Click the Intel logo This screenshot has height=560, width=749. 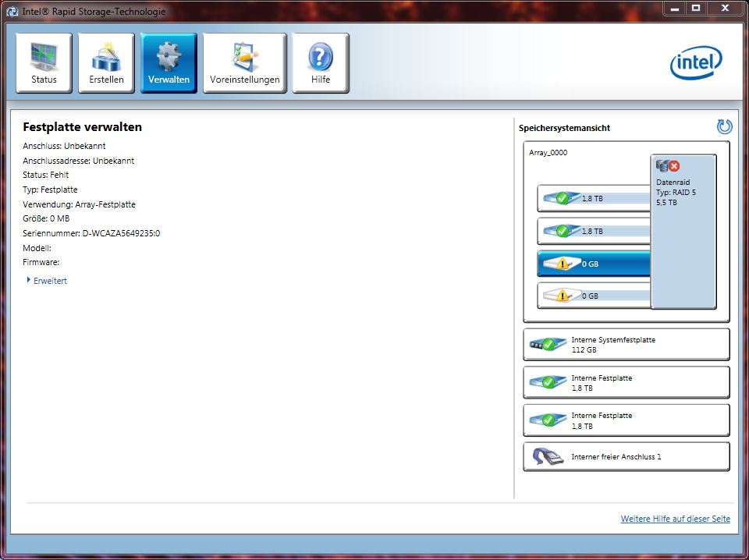[696, 62]
